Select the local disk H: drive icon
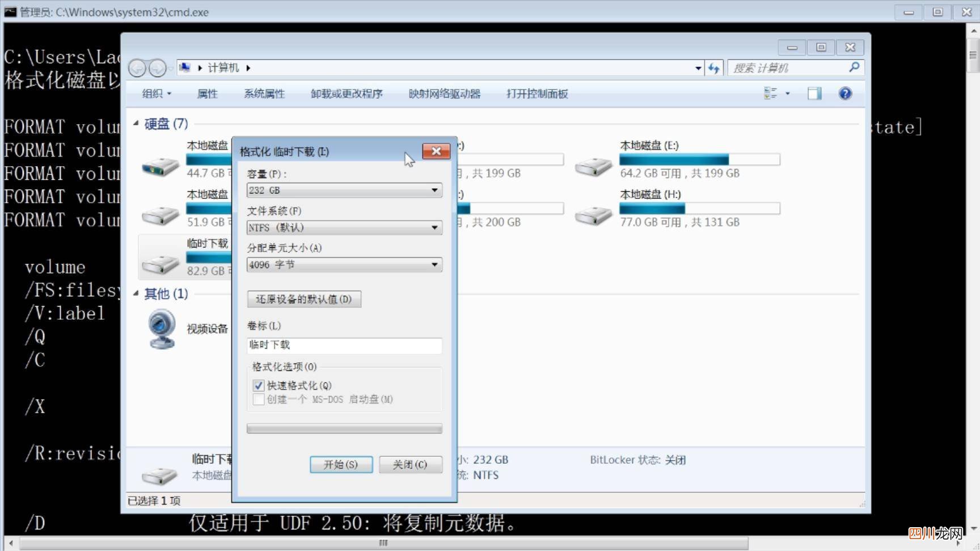Viewport: 980px width, 551px height. pyautogui.click(x=593, y=215)
